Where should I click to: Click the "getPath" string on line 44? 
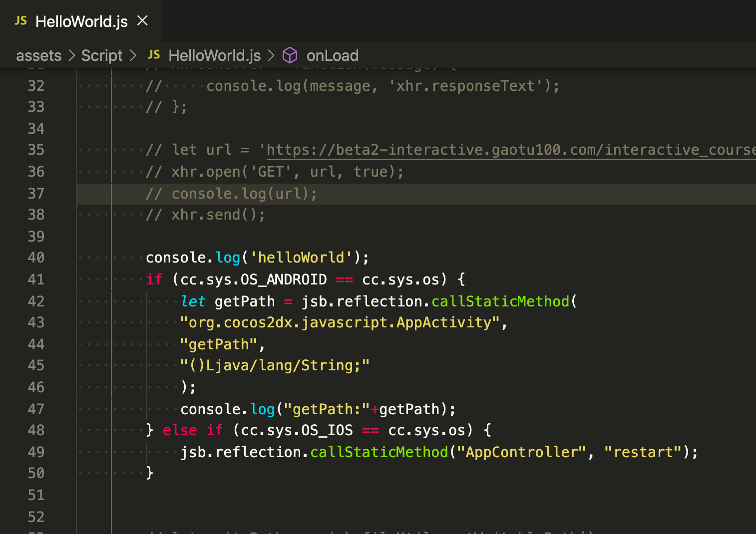tap(219, 344)
